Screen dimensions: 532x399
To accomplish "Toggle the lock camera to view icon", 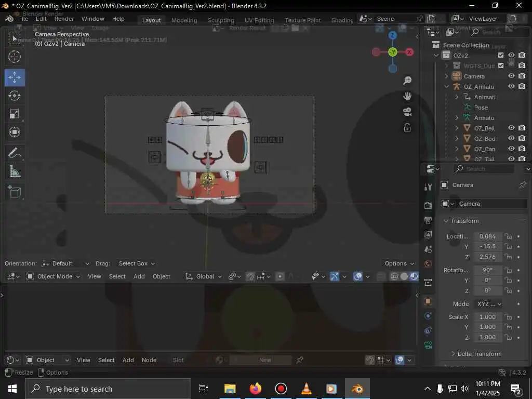I will [407, 128].
